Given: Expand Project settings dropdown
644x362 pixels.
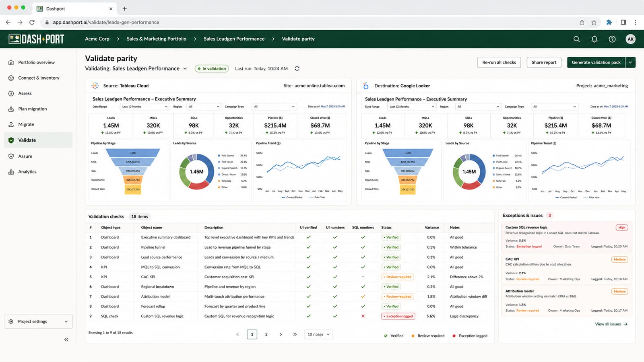Looking at the screenshot, I should pyautogui.click(x=38, y=321).
